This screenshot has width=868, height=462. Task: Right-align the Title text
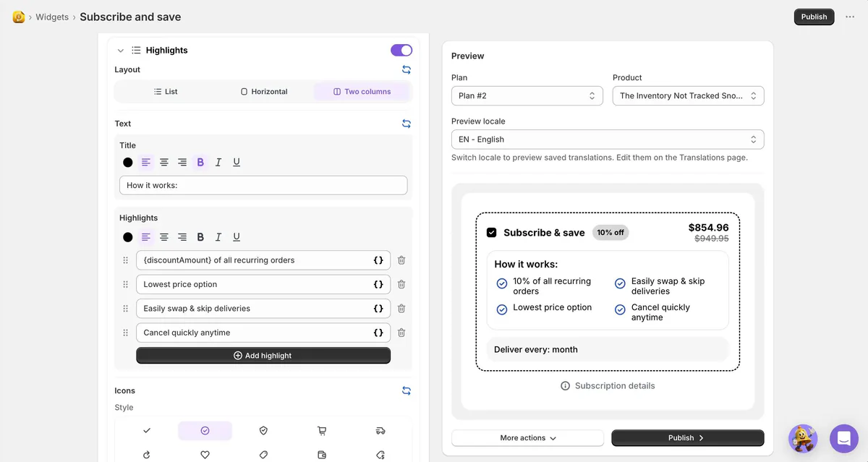(182, 163)
